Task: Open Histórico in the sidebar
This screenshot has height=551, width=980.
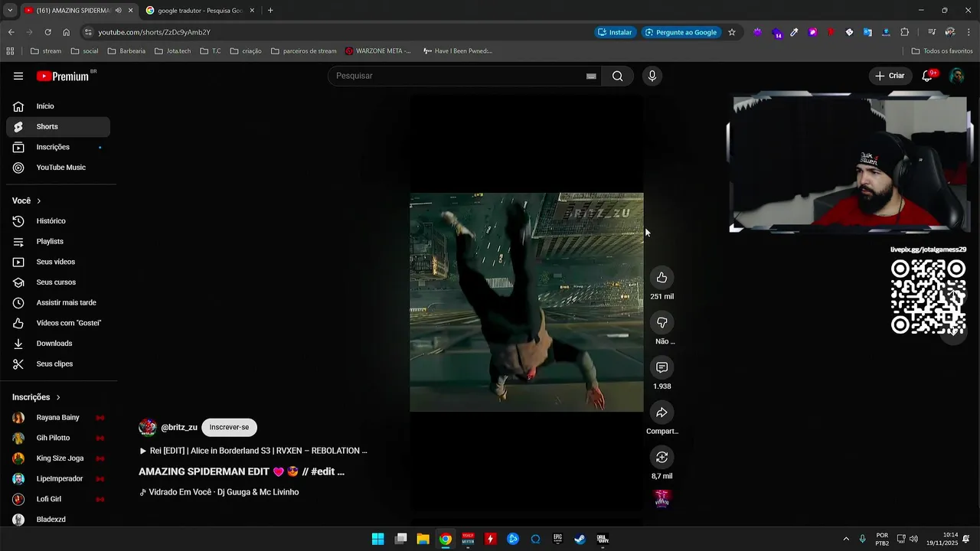Action: click(58, 221)
